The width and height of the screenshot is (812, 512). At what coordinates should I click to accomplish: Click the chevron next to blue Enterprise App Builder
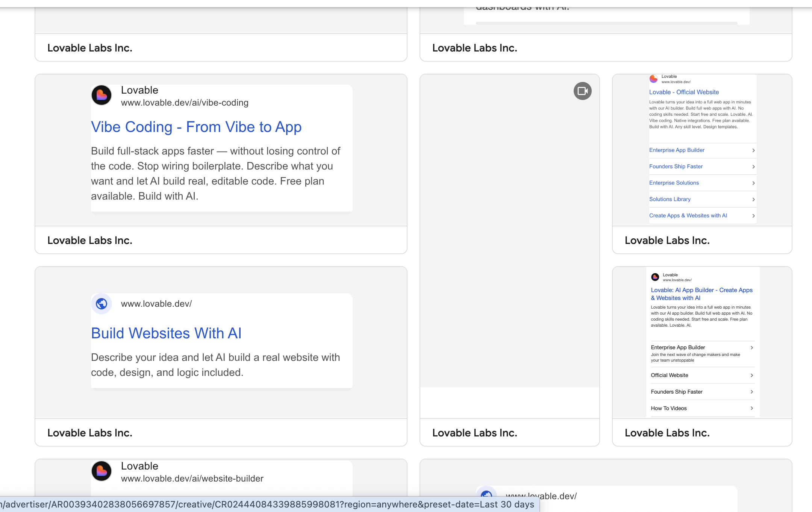[x=753, y=150]
